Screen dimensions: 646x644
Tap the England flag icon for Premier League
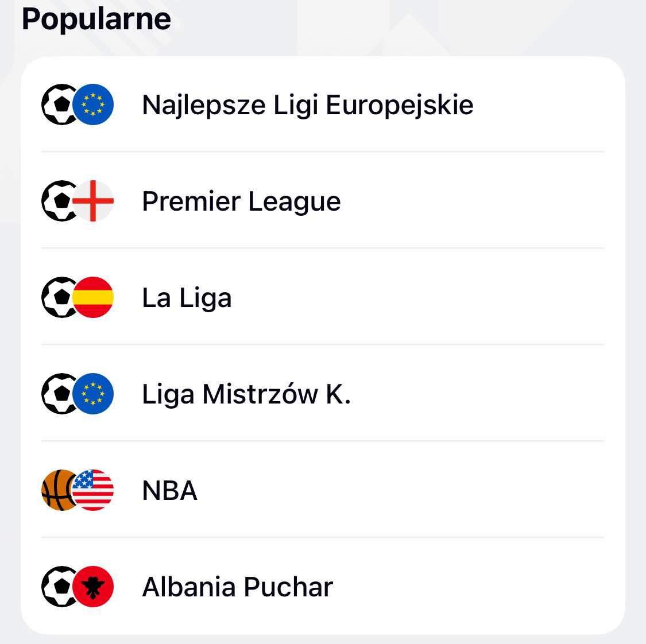[93, 201]
